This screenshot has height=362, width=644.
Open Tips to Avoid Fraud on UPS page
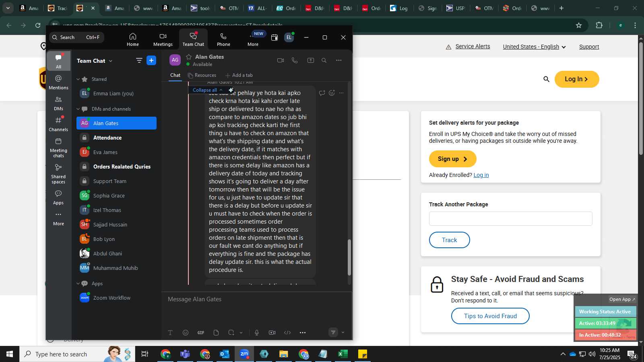coord(490,316)
